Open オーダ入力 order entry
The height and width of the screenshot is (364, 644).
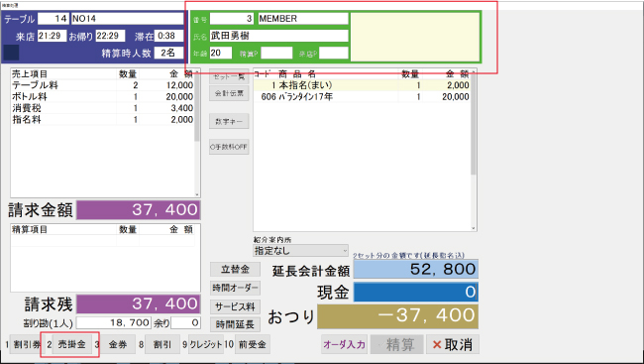point(344,344)
